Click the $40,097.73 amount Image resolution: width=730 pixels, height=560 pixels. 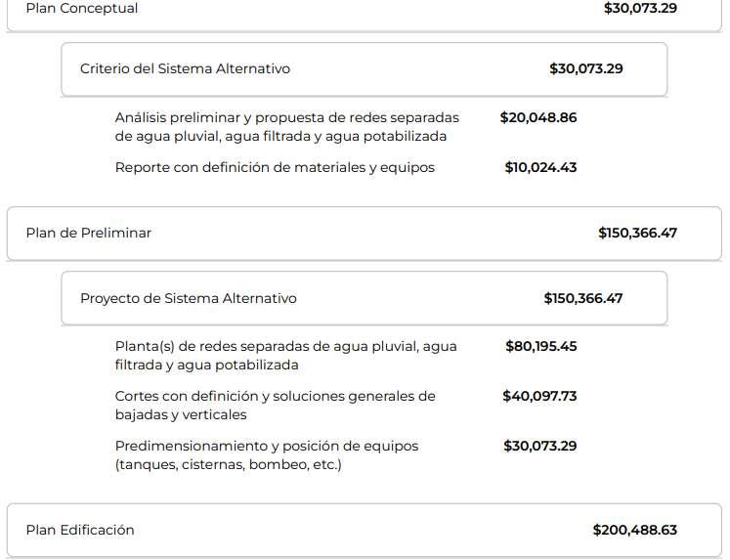[x=539, y=396]
